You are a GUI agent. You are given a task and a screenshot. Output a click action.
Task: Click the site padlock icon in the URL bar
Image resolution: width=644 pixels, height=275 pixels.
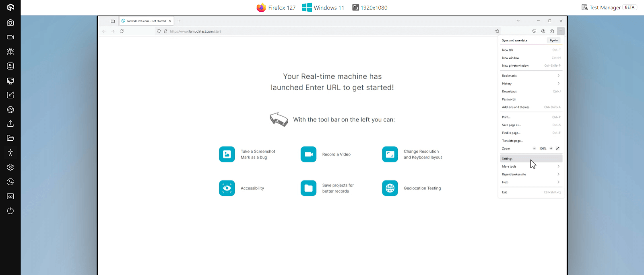(165, 31)
